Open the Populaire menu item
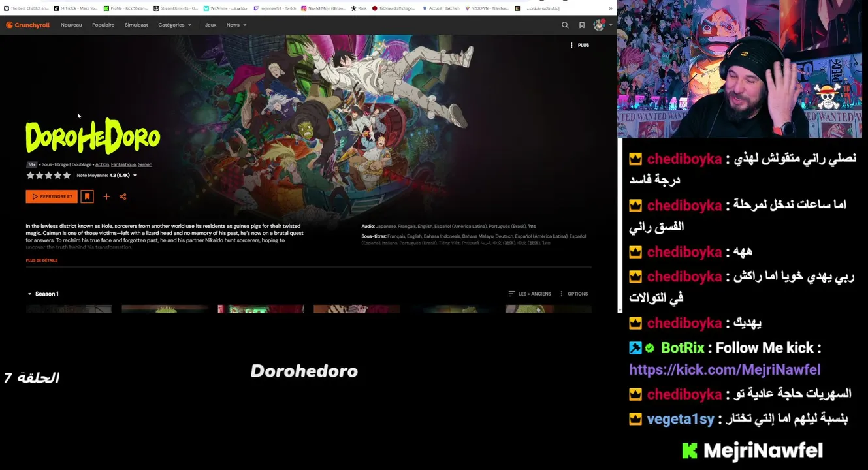The height and width of the screenshot is (470, 868). [103, 25]
